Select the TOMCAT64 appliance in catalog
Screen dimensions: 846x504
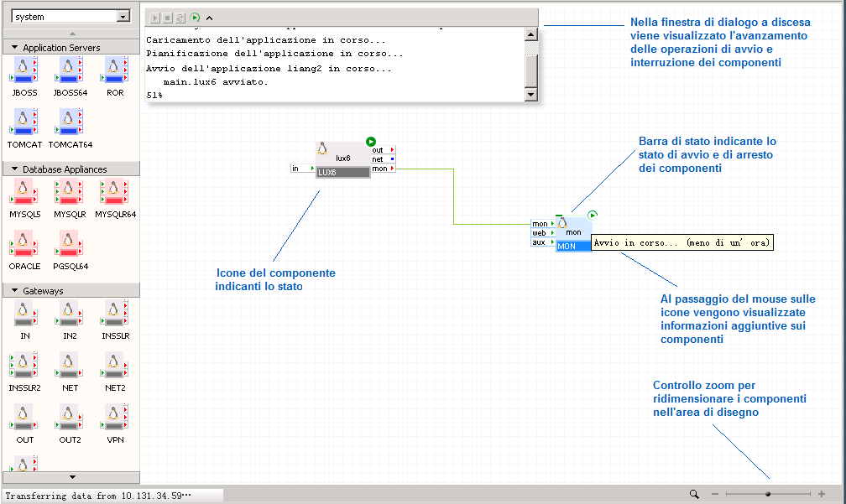70,122
